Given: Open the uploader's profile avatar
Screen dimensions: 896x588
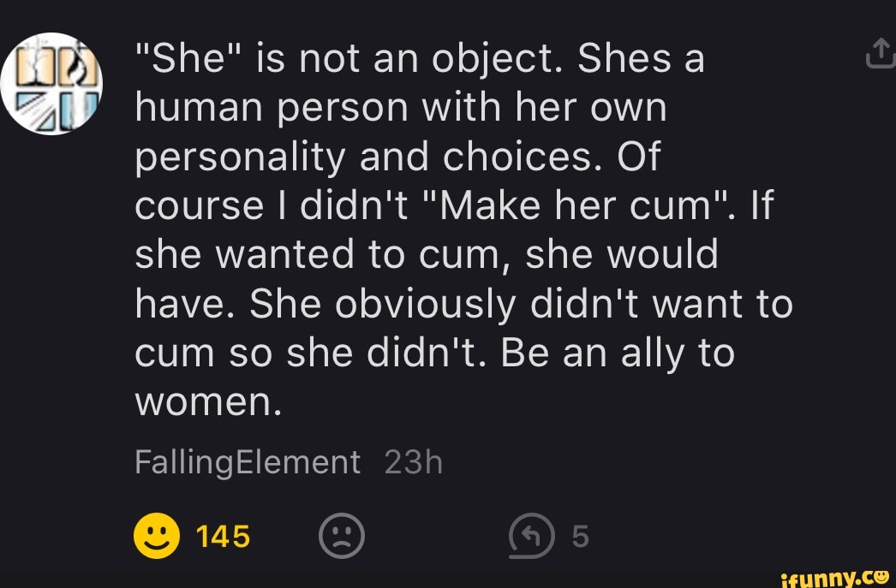Looking at the screenshot, I should point(53,81).
